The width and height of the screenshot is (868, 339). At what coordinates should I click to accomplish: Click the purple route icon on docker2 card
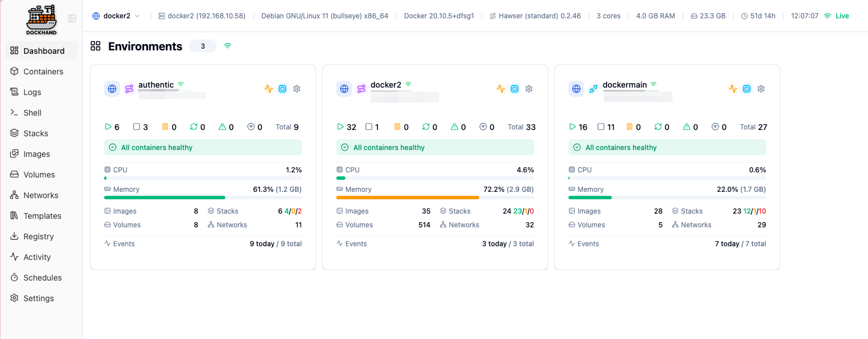point(361,89)
